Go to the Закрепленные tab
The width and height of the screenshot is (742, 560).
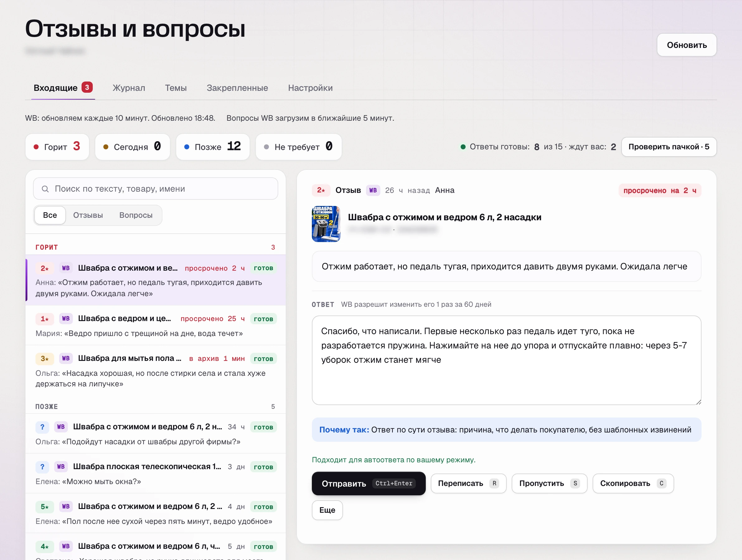coord(237,88)
